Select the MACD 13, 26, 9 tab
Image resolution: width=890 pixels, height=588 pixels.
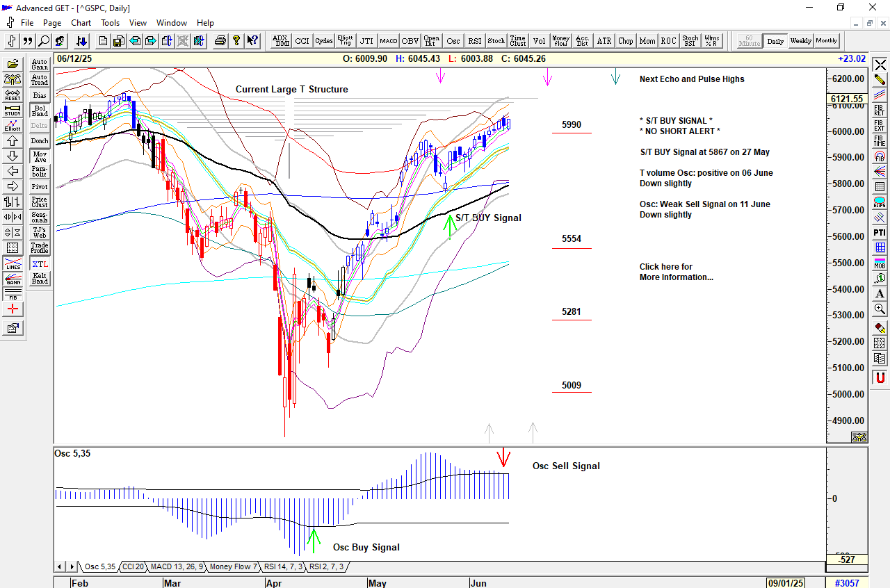pyautogui.click(x=177, y=566)
